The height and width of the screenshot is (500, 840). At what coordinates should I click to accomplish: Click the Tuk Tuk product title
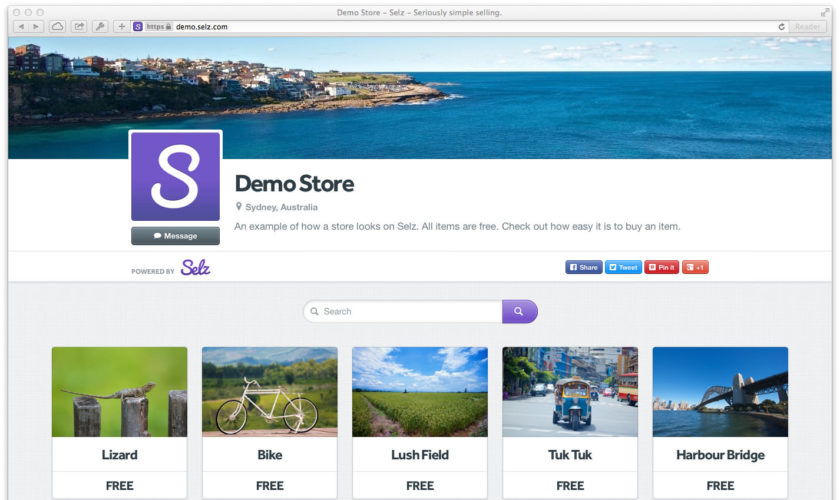[x=570, y=455]
